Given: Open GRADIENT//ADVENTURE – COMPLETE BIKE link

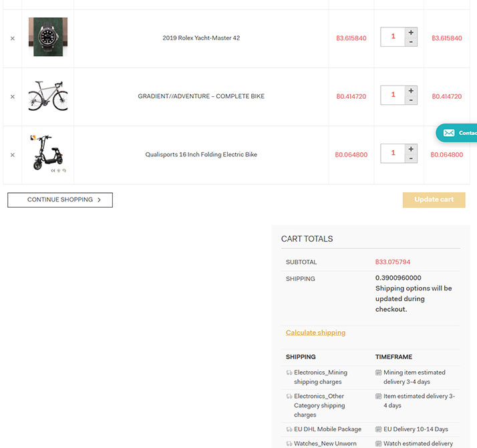Looking at the screenshot, I should pyautogui.click(x=201, y=96).
